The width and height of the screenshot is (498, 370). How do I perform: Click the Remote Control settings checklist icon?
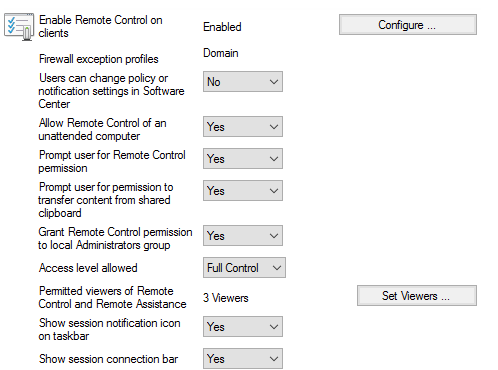(x=19, y=27)
